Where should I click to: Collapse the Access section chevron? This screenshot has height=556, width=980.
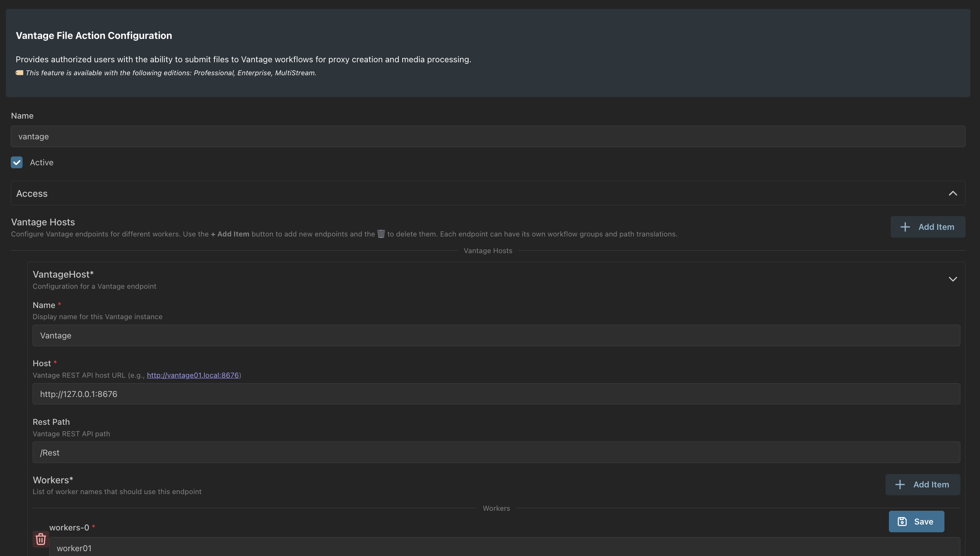pos(953,193)
